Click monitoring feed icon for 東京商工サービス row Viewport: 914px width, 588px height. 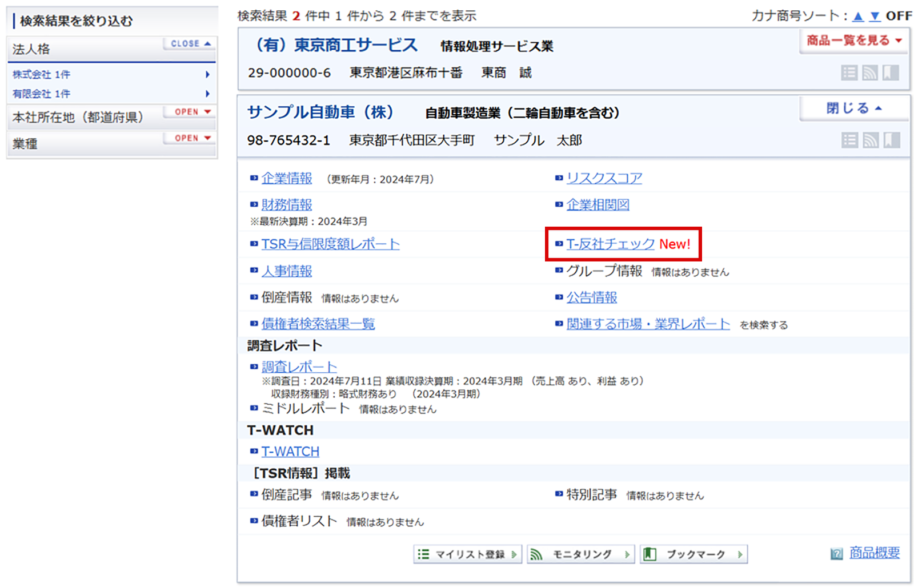(x=870, y=73)
